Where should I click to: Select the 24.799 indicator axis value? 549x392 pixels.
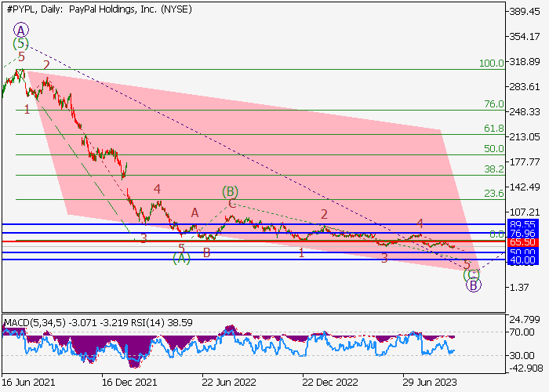tap(525, 320)
